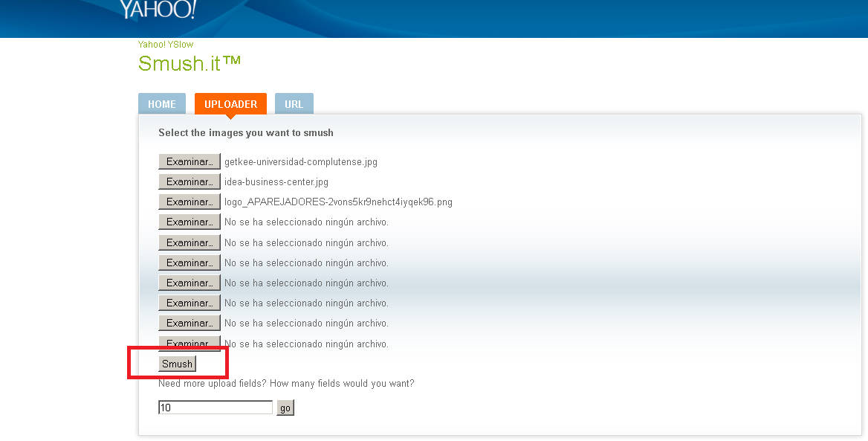The height and width of the screenshot is (441, 868).
Task: Click file name logo_APAREJADORES-2vons5kr9nehct4iyqek96.png
Action: coord(338,202)
